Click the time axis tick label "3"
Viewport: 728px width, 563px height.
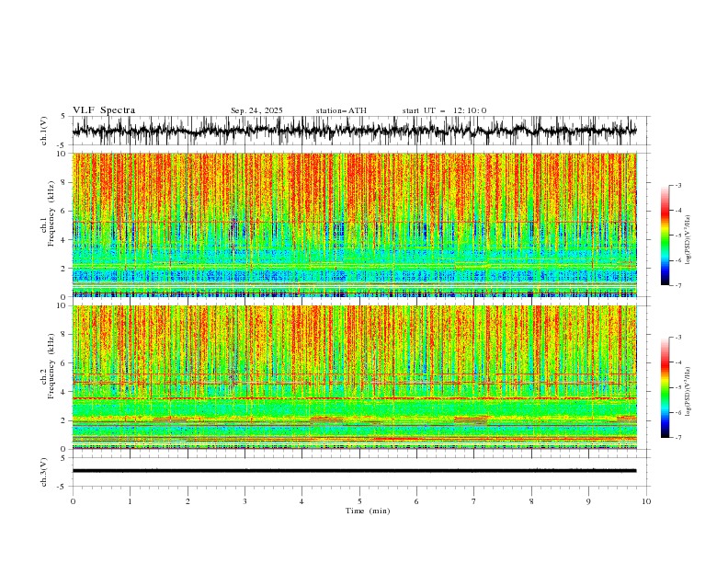click(x=245, y=501)
